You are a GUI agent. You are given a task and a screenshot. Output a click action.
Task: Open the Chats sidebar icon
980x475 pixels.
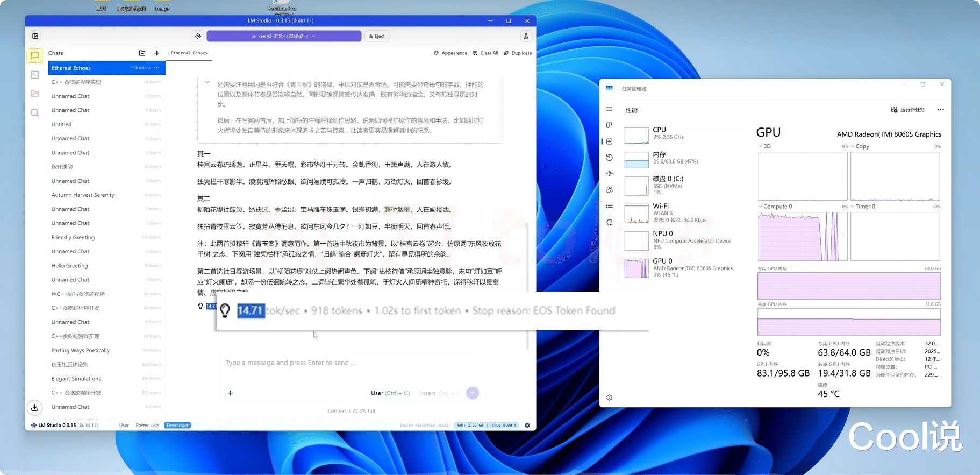point(35,55)
